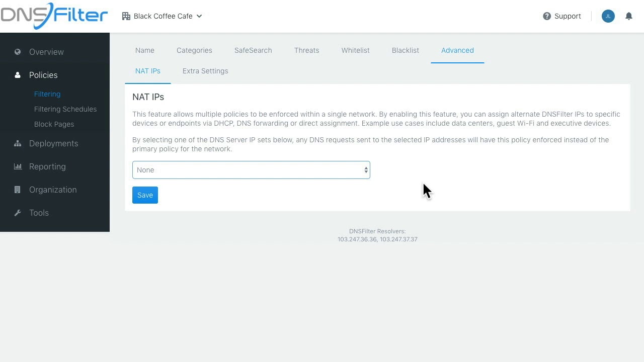This screenshot has width=644, height=362.
Task: Click the Support help icon
Action: (546, 16)
